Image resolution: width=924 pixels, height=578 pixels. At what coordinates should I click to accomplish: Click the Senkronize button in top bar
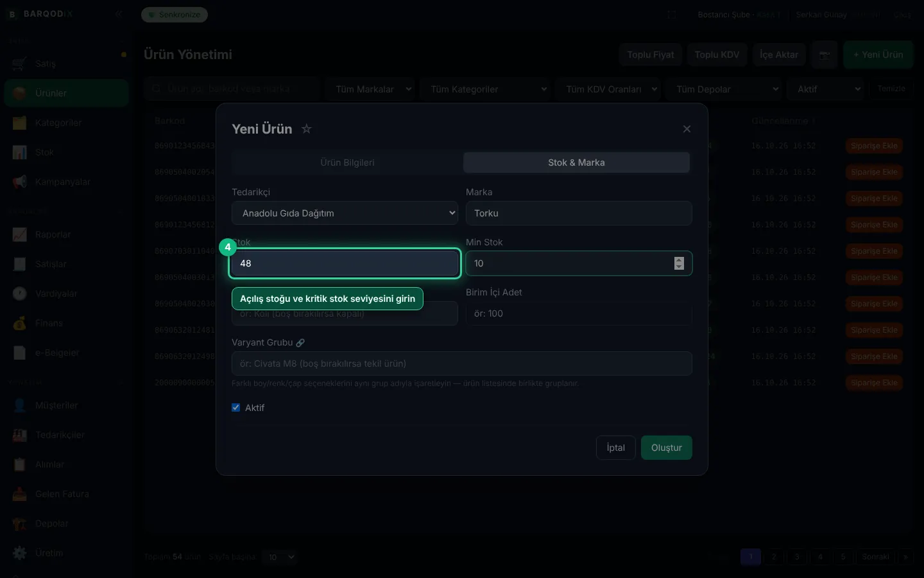point(175,14)
